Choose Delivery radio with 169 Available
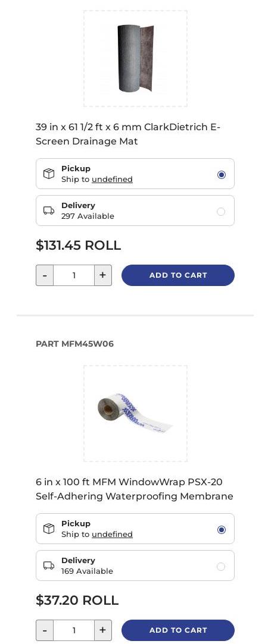This screenshot has width=268, height=644. click(221, 567)
